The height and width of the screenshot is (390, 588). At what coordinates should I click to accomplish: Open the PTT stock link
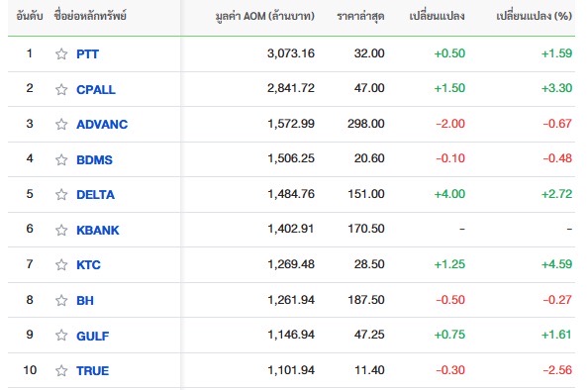(87, 54)
